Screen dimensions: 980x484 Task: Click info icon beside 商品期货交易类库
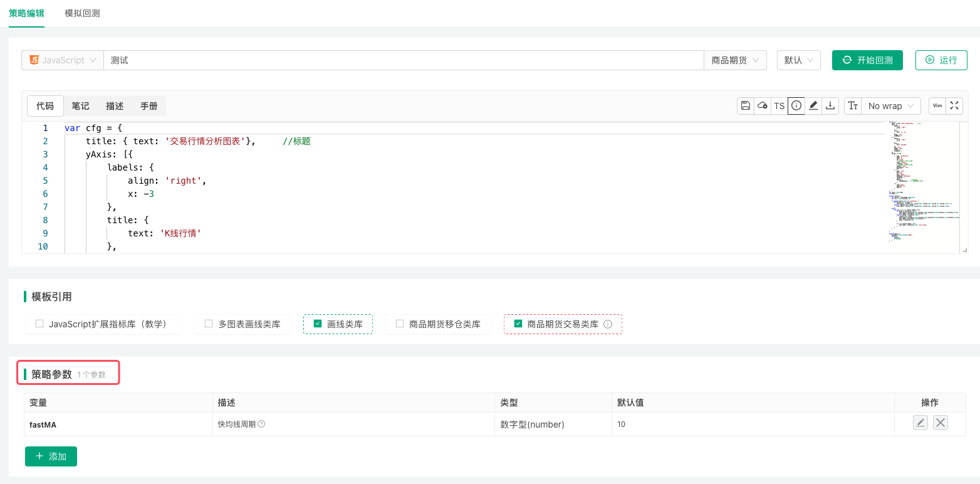tap(607, 324)
